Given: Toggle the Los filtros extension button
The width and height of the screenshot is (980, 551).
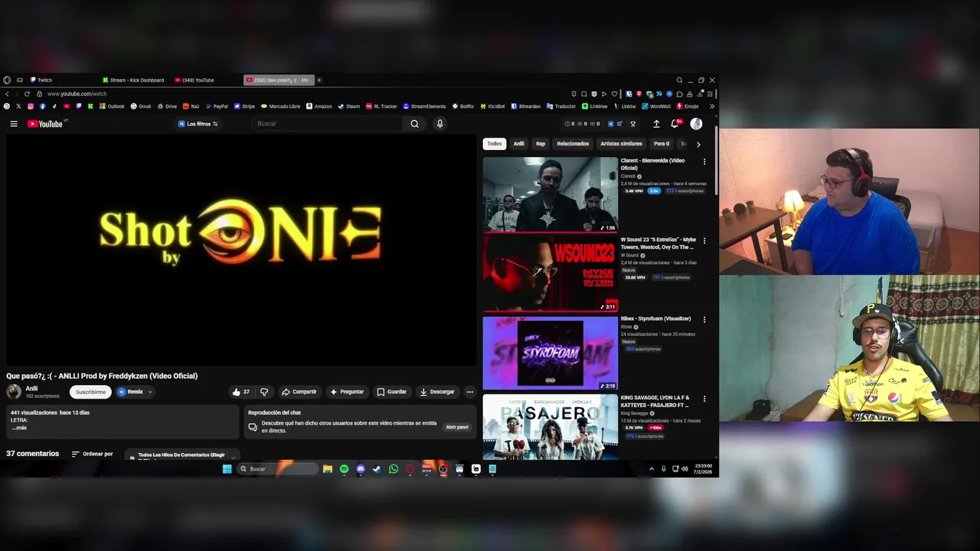Looking at the screenshot, I should (x=198, y=124).
